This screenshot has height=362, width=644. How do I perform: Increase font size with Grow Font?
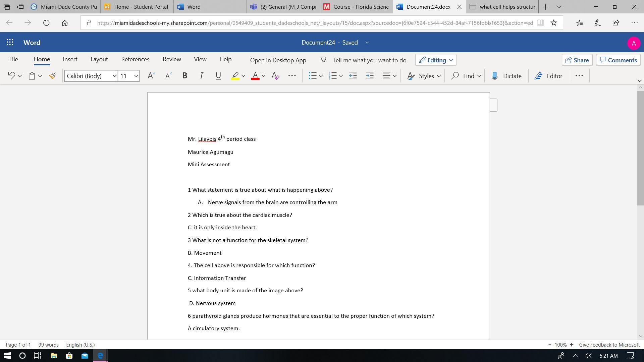151,76
